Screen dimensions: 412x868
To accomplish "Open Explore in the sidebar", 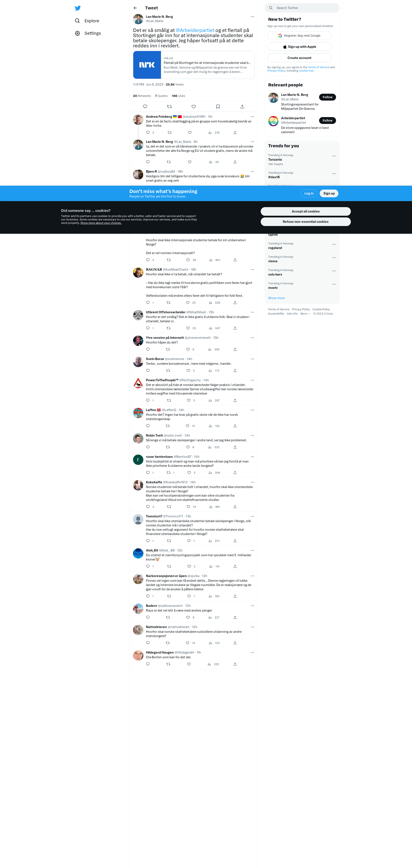I will (x=87, y=21).
